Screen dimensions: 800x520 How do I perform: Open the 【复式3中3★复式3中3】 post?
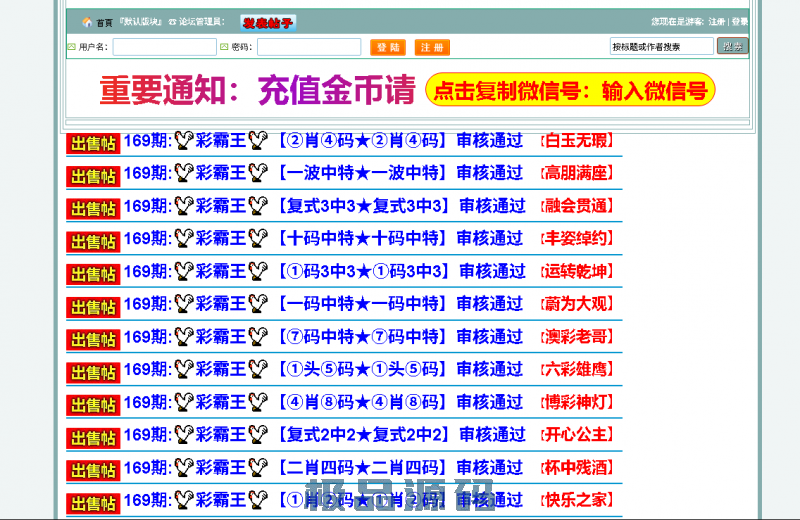[364, 206]
